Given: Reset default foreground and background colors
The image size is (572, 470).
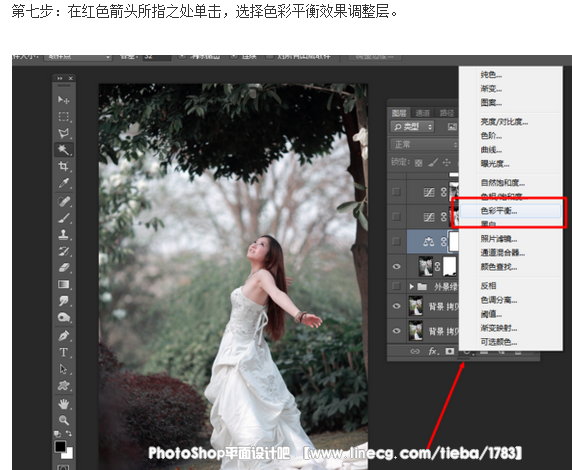Looking at the screenshot, I should pyautogui.click(x=57, y=434).
